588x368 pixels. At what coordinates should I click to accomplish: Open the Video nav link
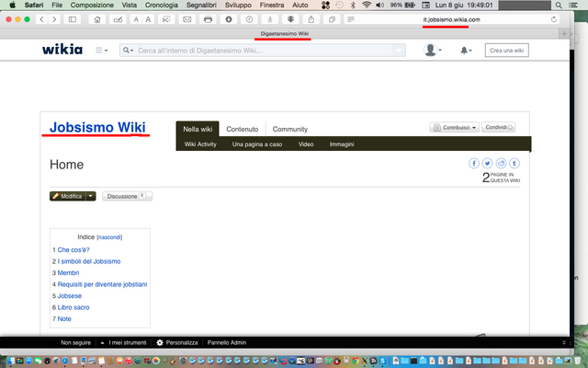click(x=306, y=144)
